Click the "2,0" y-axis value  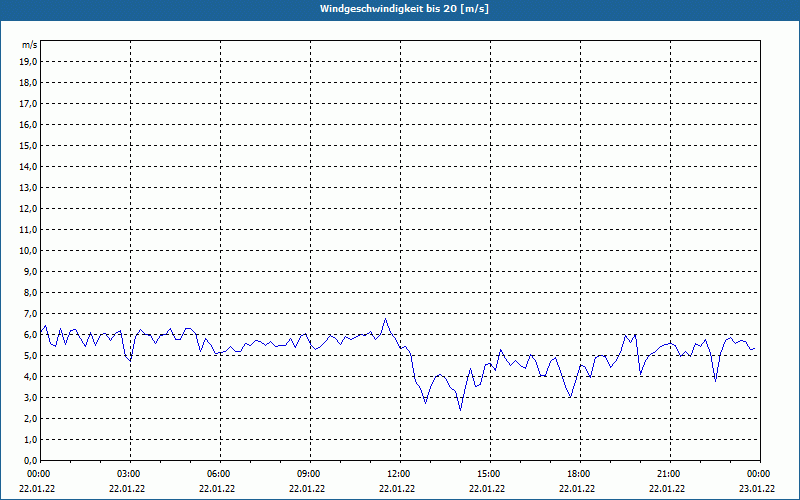[x=30, y=419]
